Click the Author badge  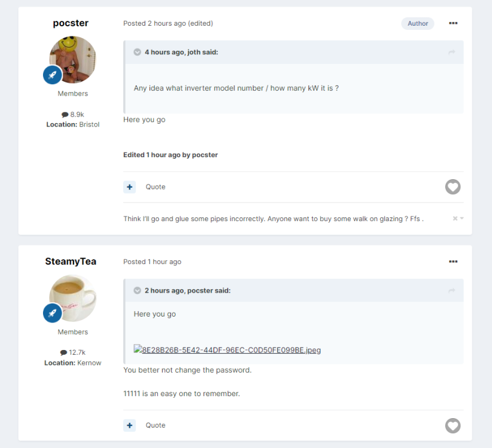click(x=418, y=23)
